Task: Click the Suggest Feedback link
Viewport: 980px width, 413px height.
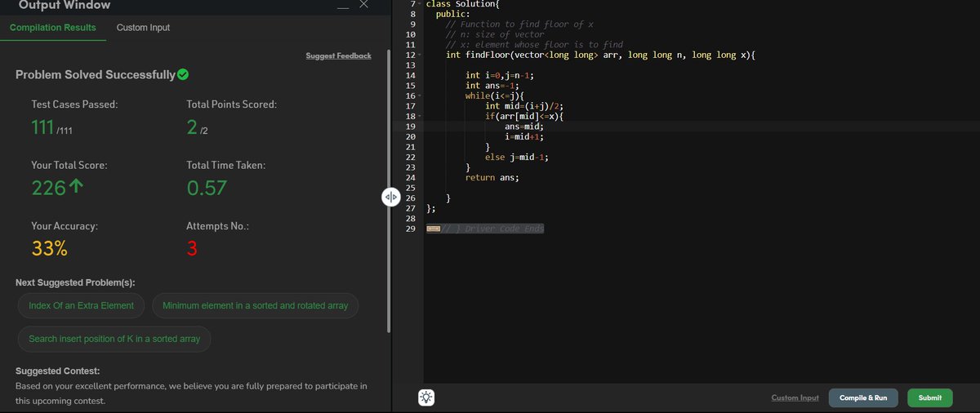Action: 338,56
